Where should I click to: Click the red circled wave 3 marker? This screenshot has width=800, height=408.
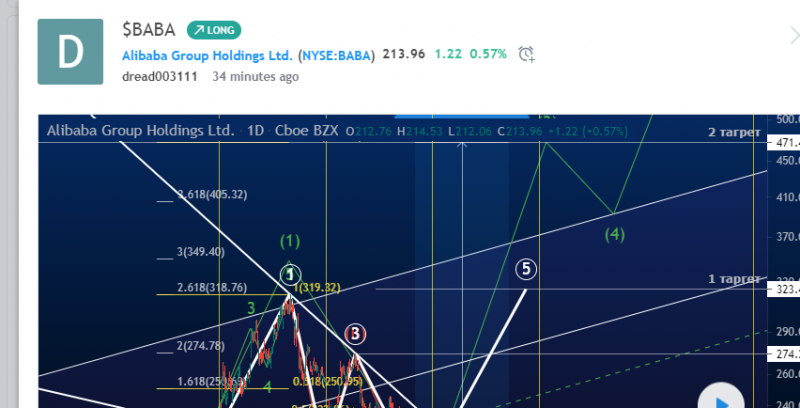[356, 333]
